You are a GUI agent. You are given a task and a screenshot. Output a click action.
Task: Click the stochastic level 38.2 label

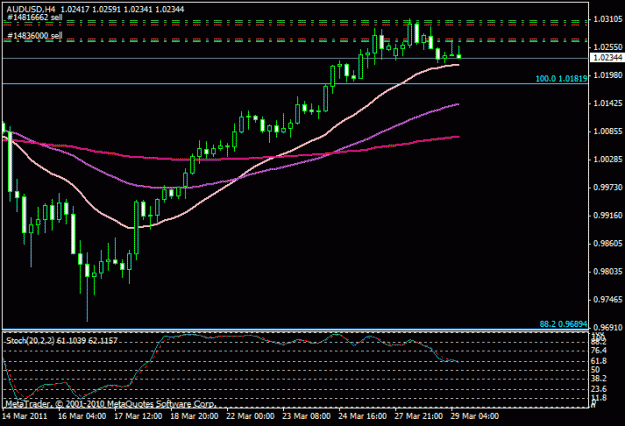(x=599, y=379)
